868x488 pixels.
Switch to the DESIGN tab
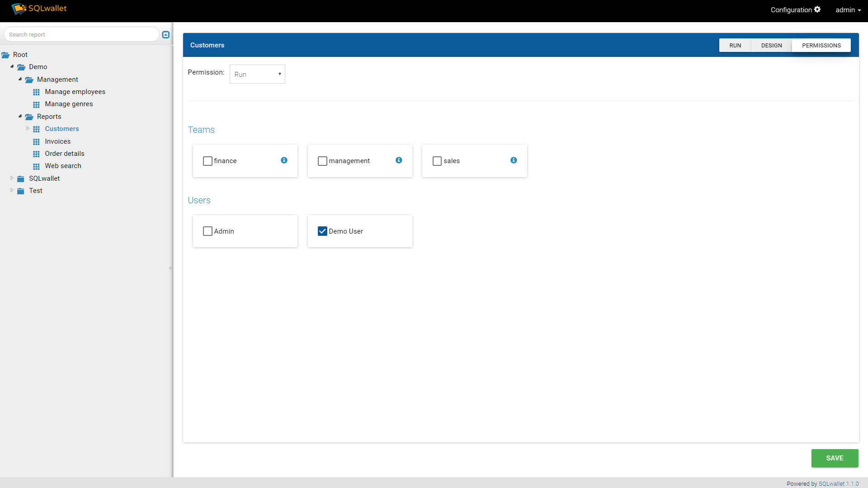coord(771,46)
